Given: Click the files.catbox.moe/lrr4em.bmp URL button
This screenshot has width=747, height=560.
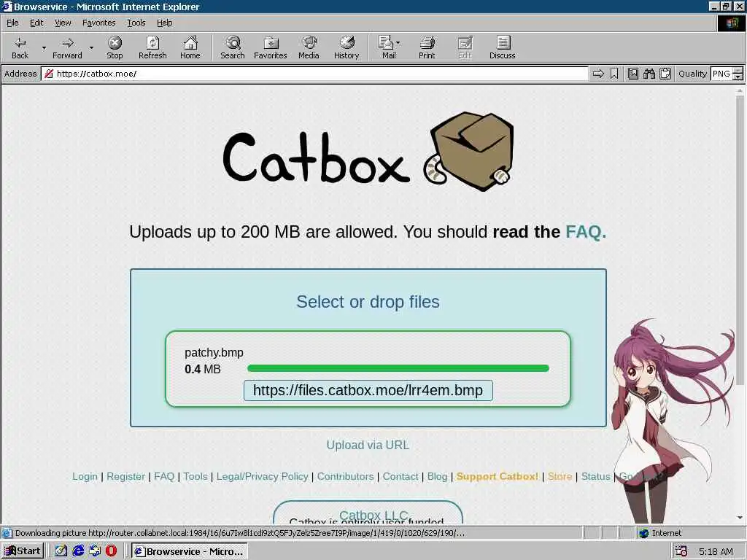Looking at the screenshot, I should pos(368,391).
